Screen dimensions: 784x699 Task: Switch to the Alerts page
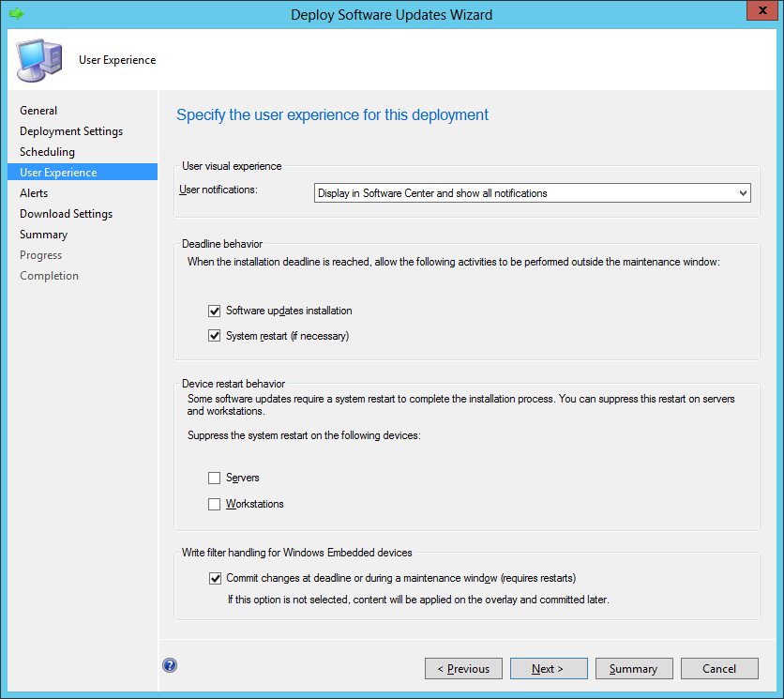[34, 193]
